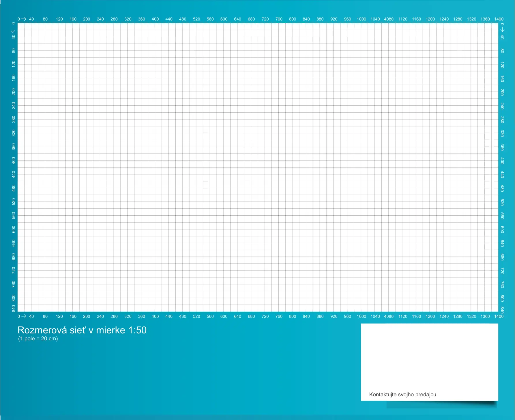
Task: Click the 1000 mark on the bottom ruler
Action: 361,316
